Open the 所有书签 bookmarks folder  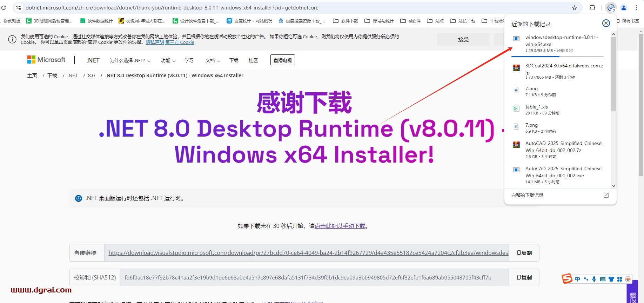[x=628, y=21]
